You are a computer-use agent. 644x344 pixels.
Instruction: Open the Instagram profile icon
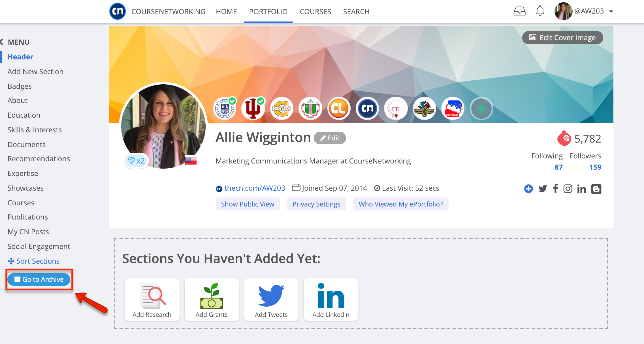(568, 189)
